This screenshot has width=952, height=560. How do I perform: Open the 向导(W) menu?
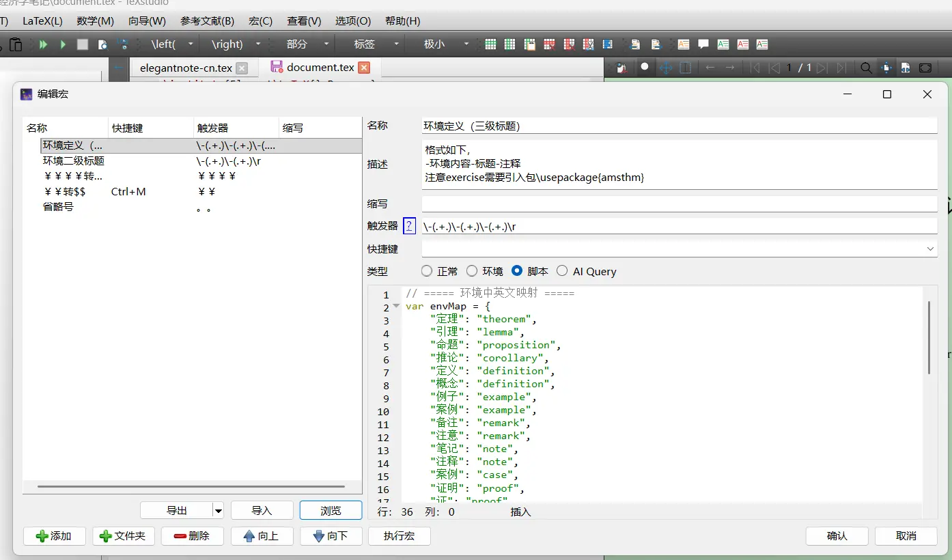tap(147, 21)
